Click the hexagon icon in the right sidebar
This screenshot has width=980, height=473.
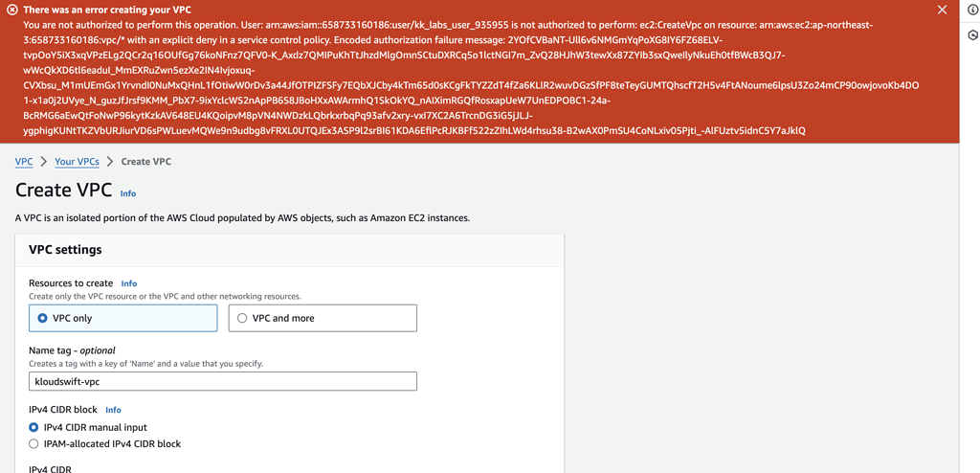(x=972, y=34)
